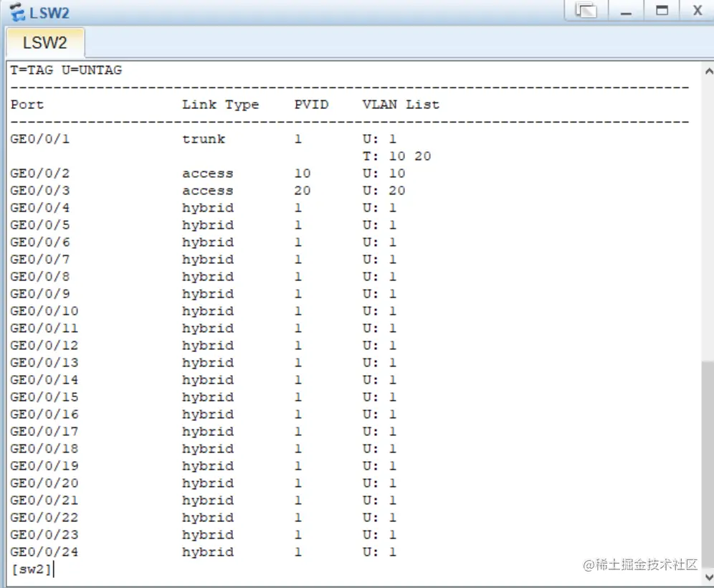Click port name GE0/0/11
Image resolution: width=714 pixels, height=588 pixels.
coord(44,328)
